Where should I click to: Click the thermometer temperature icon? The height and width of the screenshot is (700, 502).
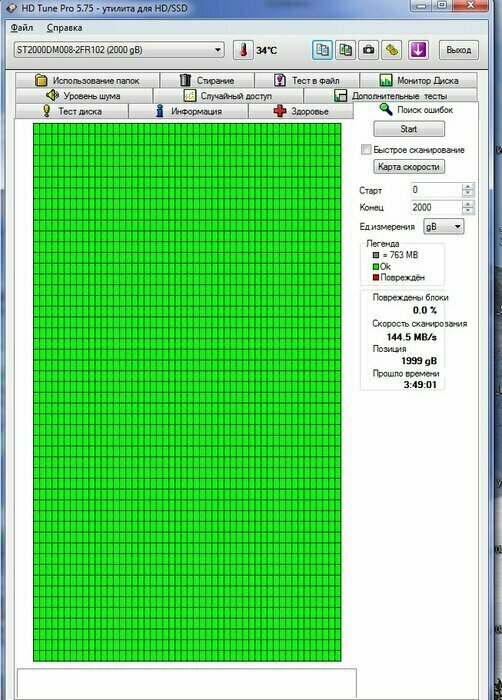243,50
